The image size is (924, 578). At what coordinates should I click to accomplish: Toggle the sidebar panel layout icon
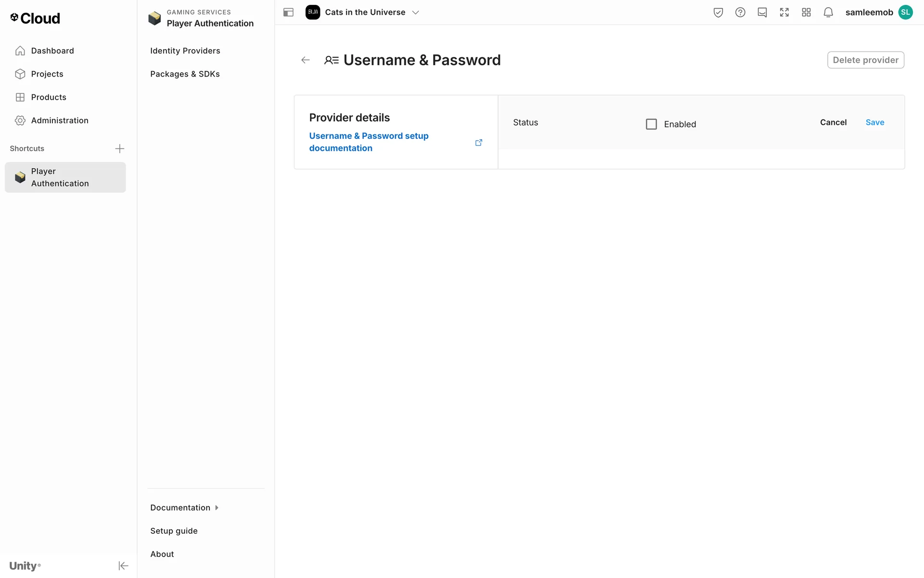[x=288, y=13]
